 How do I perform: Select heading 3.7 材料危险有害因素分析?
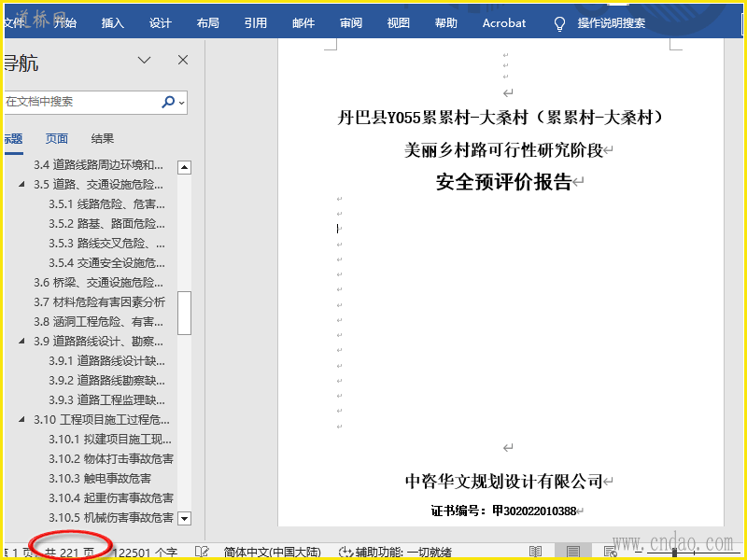(x=99, y=301)
